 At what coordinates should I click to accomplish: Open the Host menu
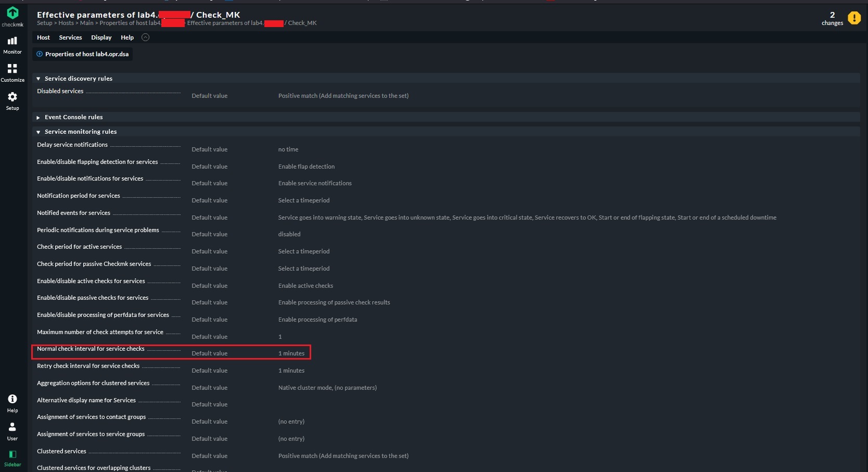pyautogui.click(x=43, y=37)
